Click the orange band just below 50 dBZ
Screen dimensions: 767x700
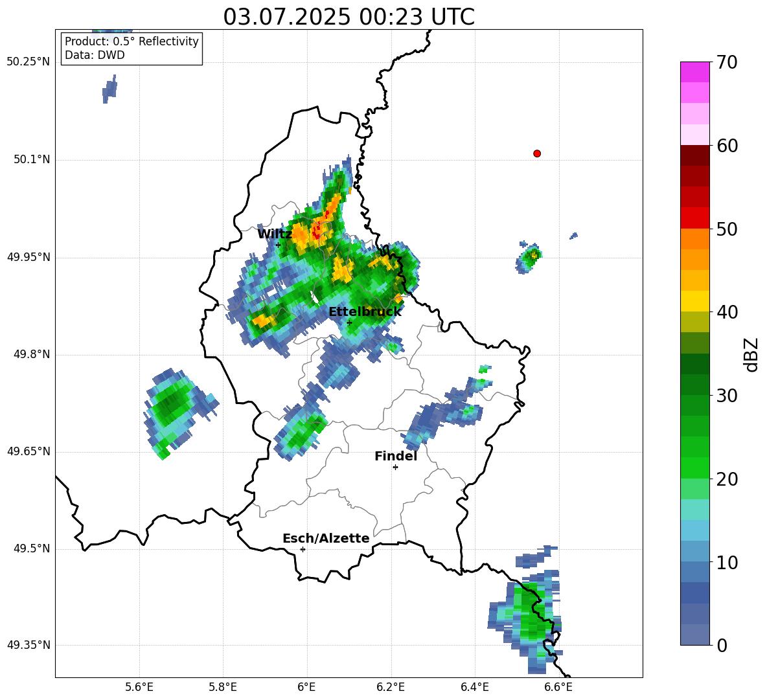click(x=694, y=239)
